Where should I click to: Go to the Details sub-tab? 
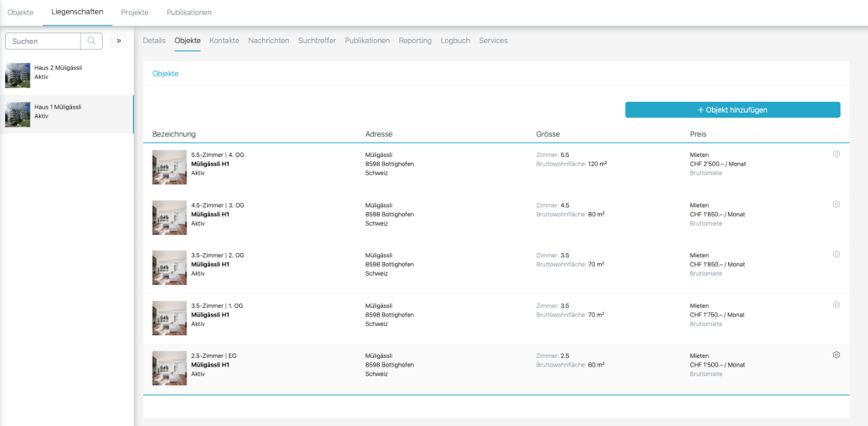[x=153, y=41]
